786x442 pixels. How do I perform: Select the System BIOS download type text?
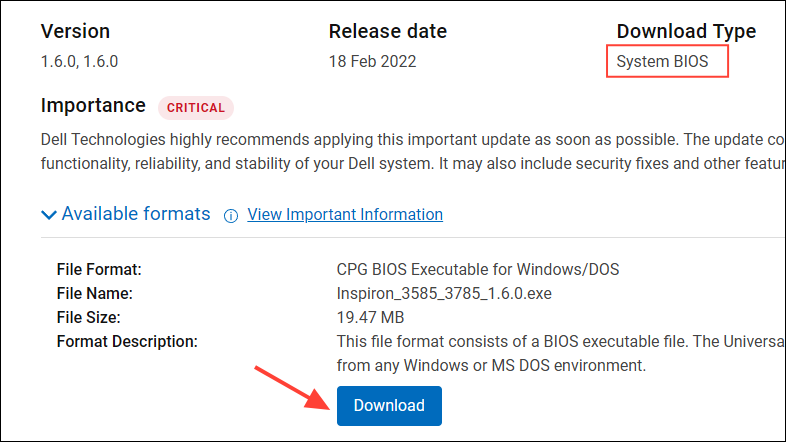click(662, 61)
